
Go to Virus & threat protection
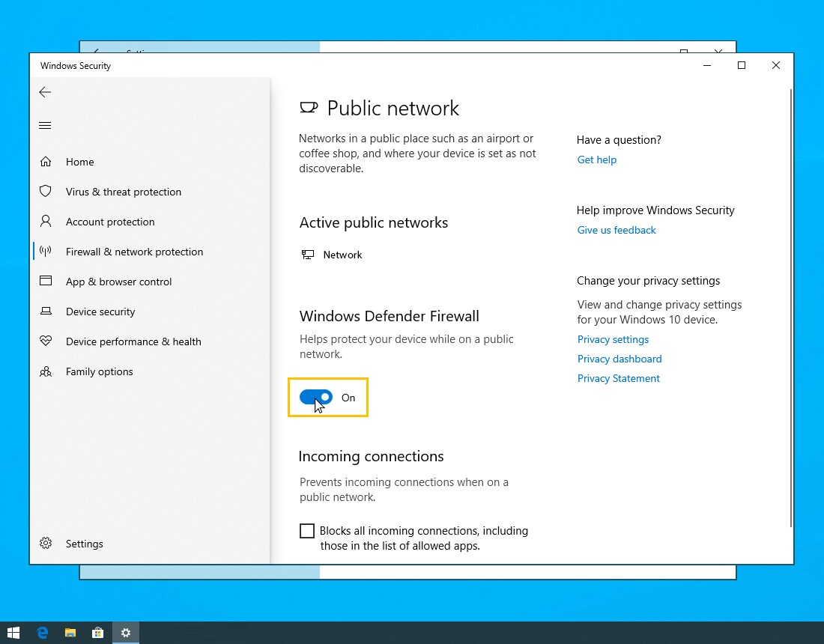click(124, 192)
